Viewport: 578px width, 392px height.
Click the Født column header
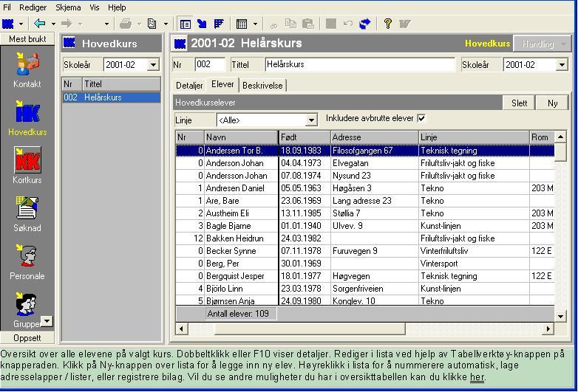[305, 137]
